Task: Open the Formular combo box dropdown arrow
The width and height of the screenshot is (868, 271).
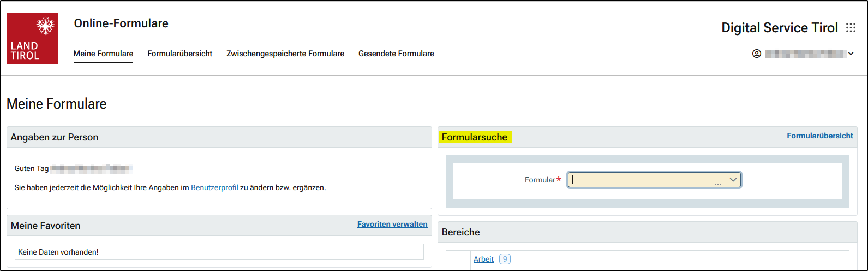Action: (x=733, y=179)
